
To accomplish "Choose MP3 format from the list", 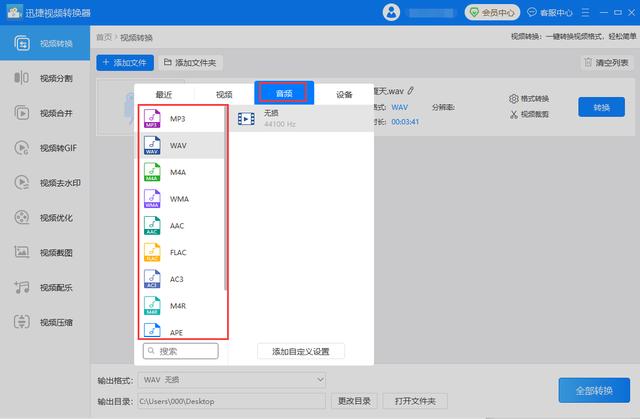I will click(178, 119).
